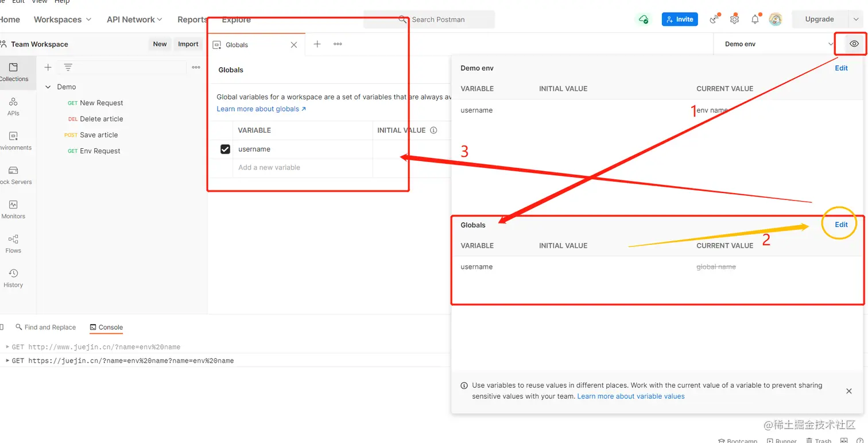
Task: Open the Collections sidebar panel
Action: click(x=14, y=72)
